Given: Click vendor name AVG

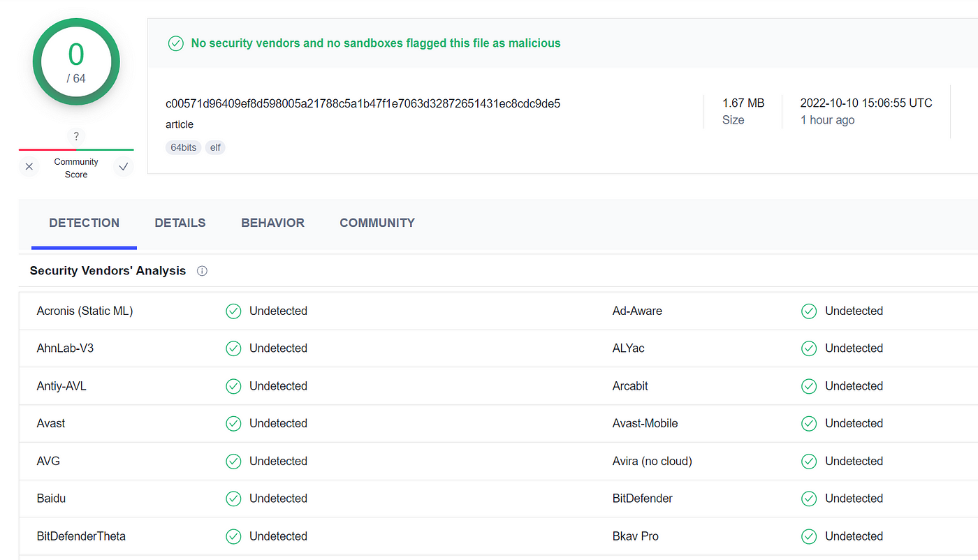Looking at the screenshot, I should click(x=48, y=462).
